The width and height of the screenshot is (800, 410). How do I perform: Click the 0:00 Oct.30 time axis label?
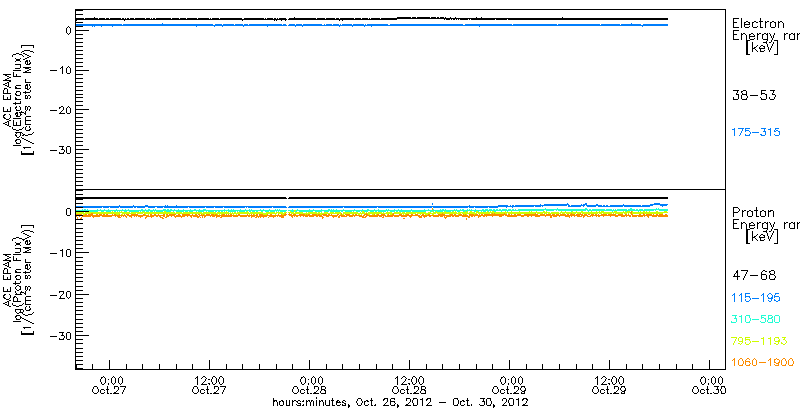711,386
